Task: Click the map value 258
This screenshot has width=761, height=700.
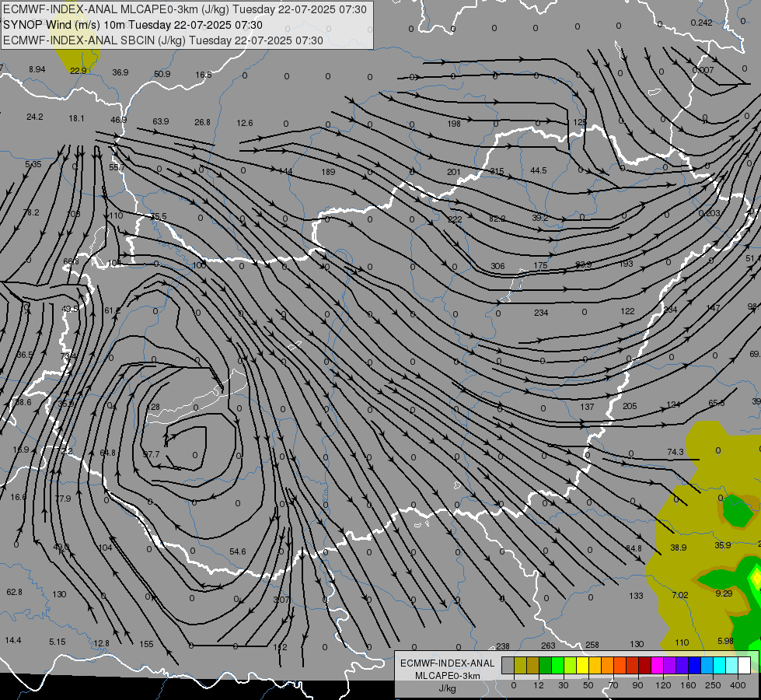Action: point(592,645)
